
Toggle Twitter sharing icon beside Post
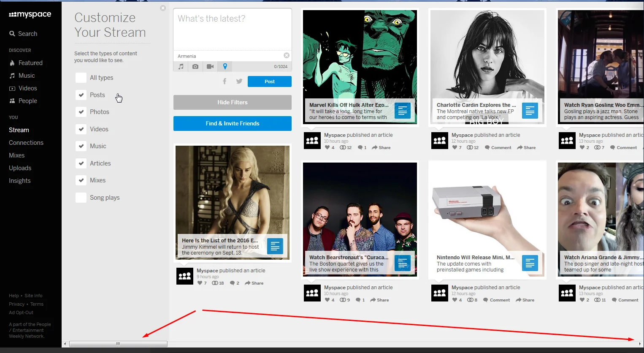(x=239, y=81)
